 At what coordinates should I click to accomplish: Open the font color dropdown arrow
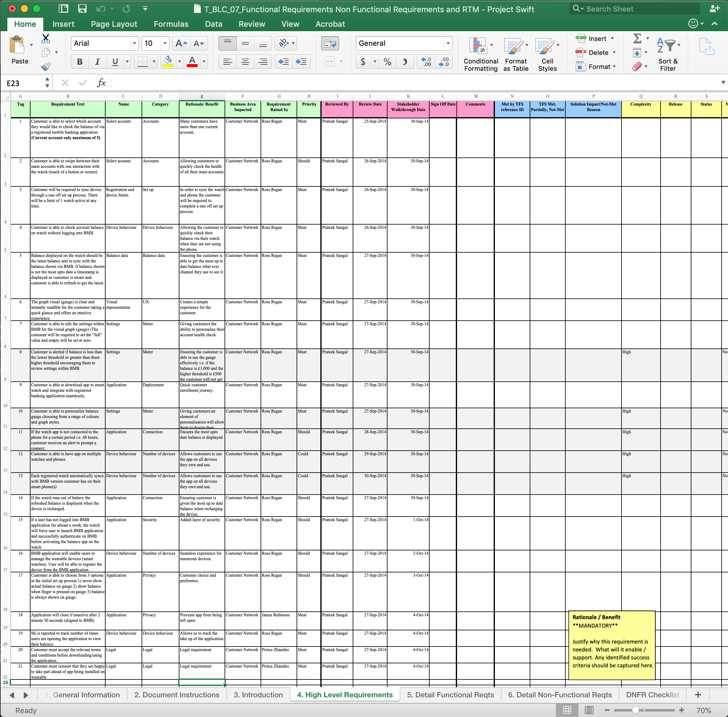coord(204,62)
